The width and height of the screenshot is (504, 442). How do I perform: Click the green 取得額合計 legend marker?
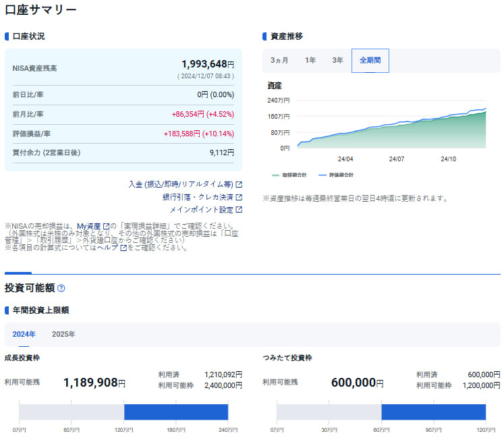point(275,175)
